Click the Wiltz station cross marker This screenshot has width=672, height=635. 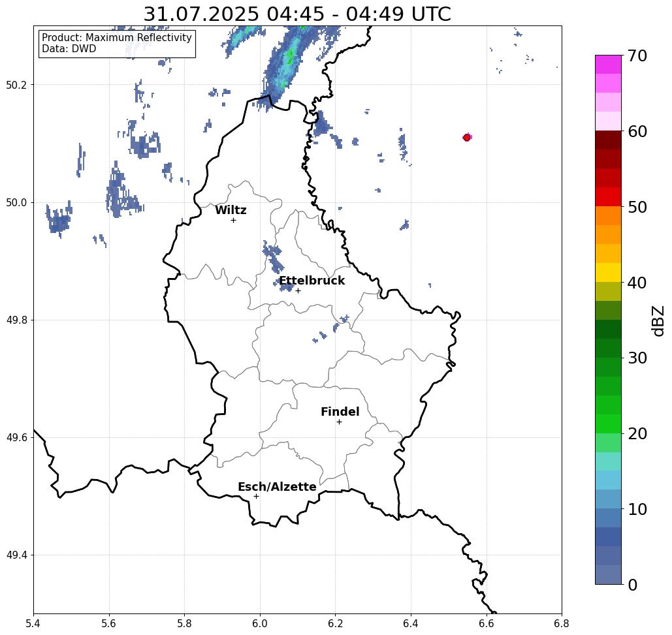(x=233, y=220)
